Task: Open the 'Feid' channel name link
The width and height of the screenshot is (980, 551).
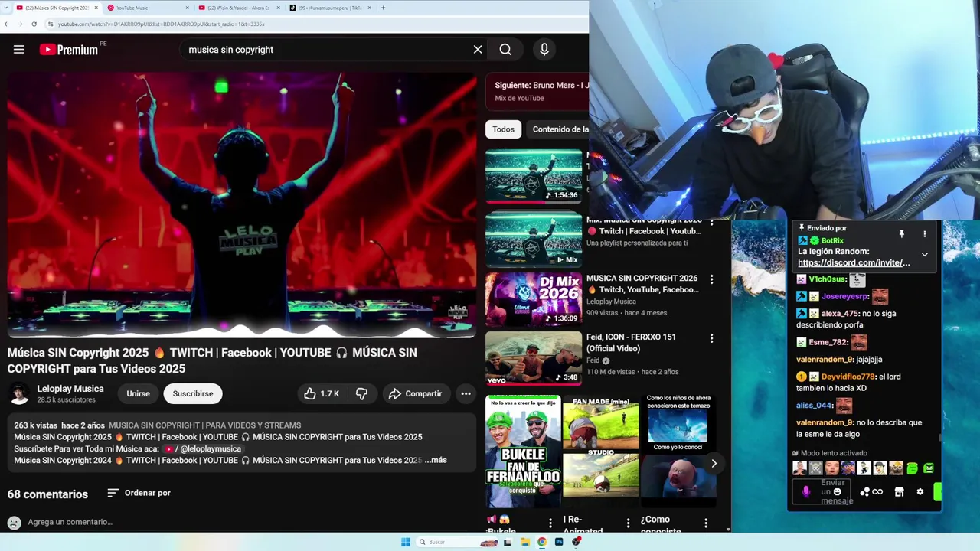Action: [x=593, y=360]
